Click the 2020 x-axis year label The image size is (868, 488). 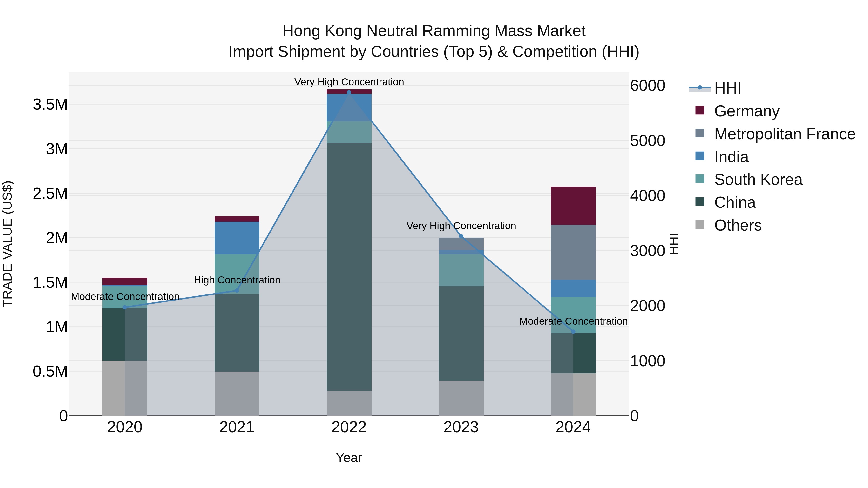(125, 427)
